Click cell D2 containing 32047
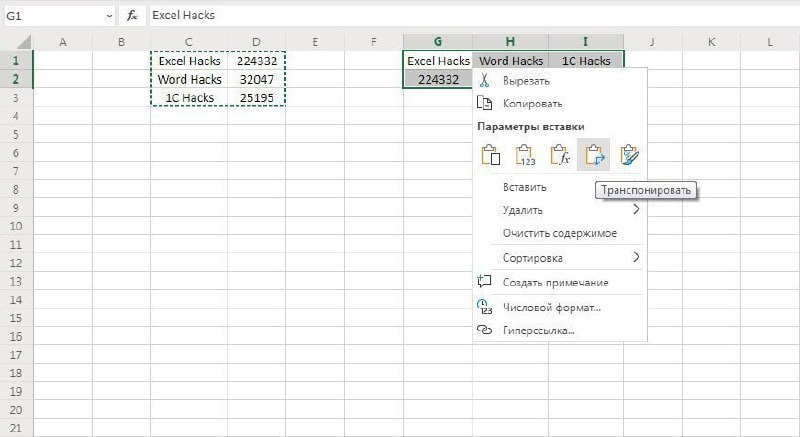This screenshot has width=800, height=437. (x=257, y=79)
